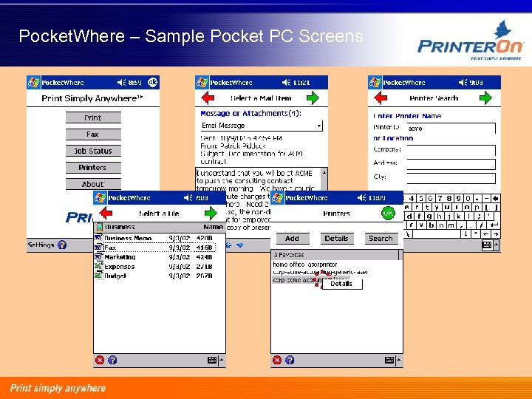Click help icon in Printers window
The image size is (532, 399).
pos(290,360)
